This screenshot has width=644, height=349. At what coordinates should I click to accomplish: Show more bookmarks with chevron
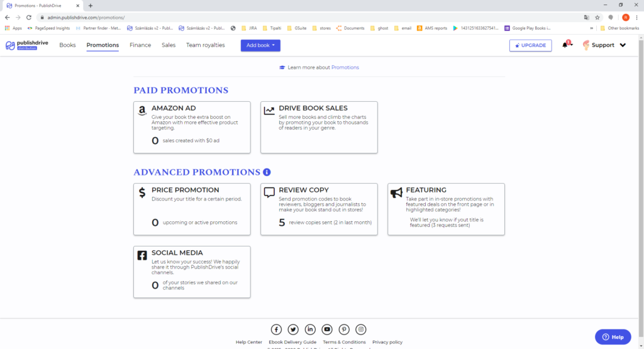591,28
